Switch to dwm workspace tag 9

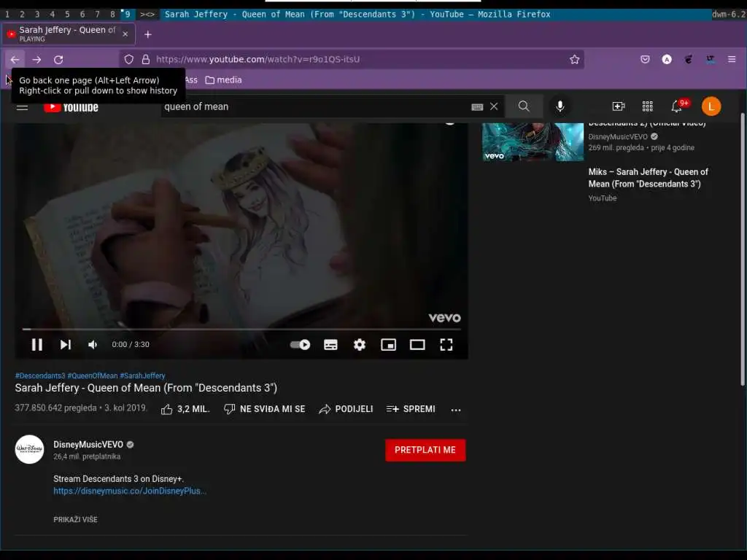pyautogui.click(x=127, y=15)
